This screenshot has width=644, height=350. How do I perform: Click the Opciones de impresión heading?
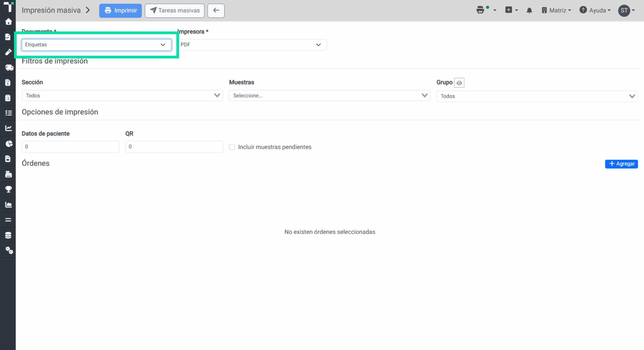pyautogui.click(x=60, y=112)
